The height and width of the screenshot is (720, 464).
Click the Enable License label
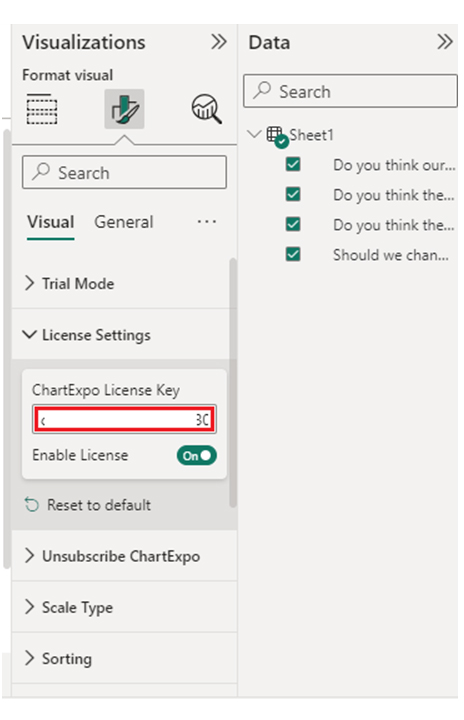[80, 455]
